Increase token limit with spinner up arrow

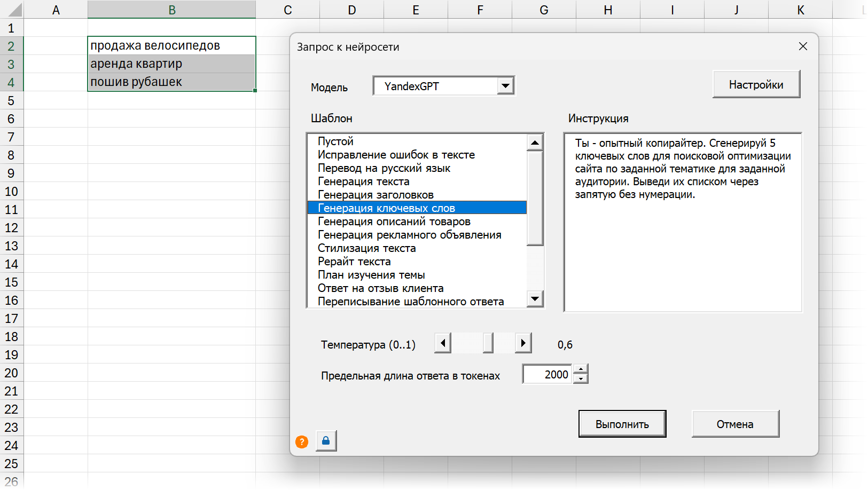(x=581, y=369)
